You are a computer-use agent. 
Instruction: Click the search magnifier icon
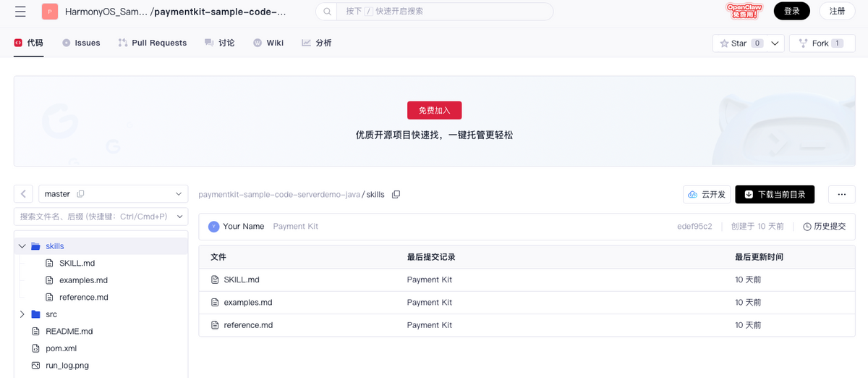328,12
